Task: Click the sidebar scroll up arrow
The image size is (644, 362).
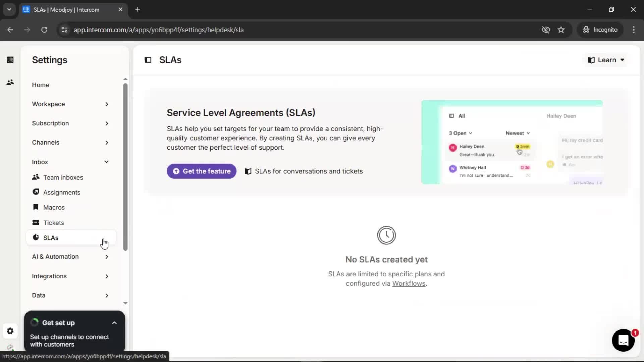Action: (125, 79)
